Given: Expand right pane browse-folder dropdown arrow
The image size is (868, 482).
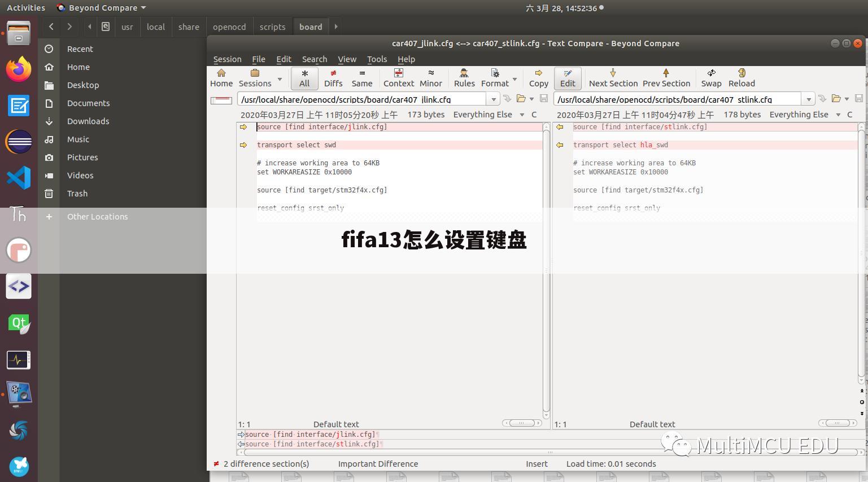Looking at the screenshot, I should click(x=847, y=99).
